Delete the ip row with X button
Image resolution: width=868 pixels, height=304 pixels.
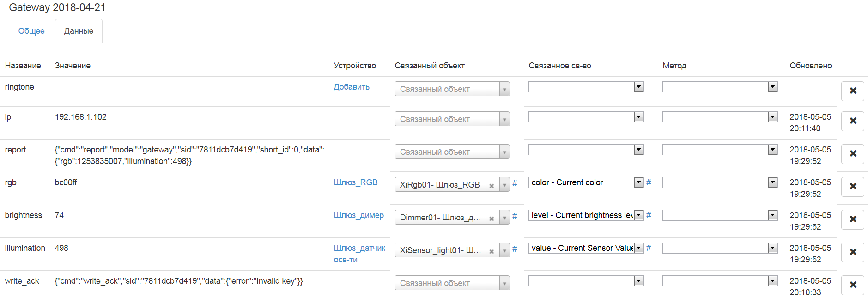(x=852, y=121)
